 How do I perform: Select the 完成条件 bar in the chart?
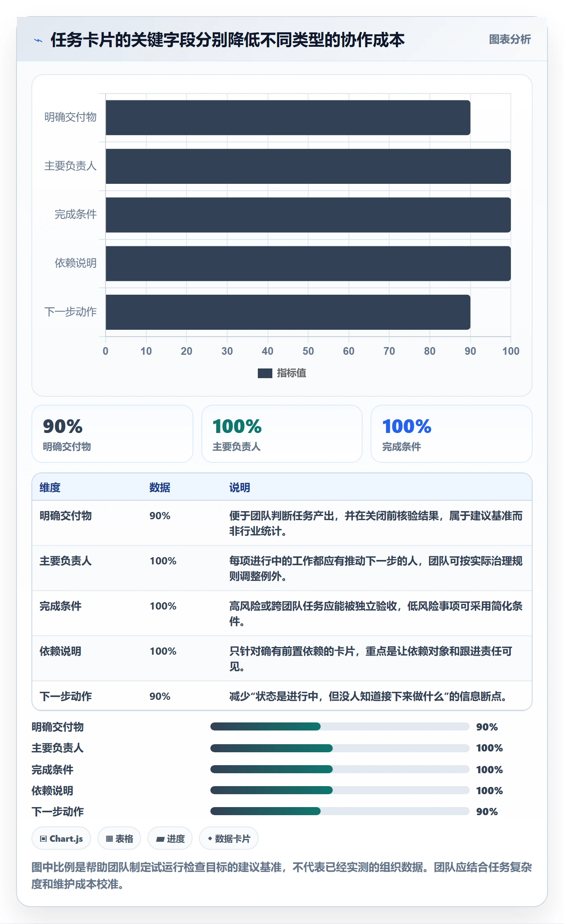(308, 215)
